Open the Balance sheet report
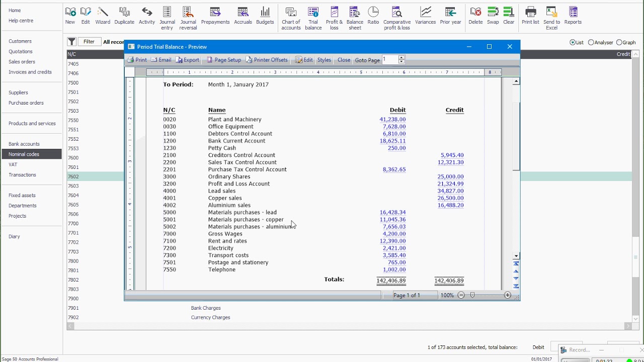This screenshot has width=644, height=362. pos(355,19)
